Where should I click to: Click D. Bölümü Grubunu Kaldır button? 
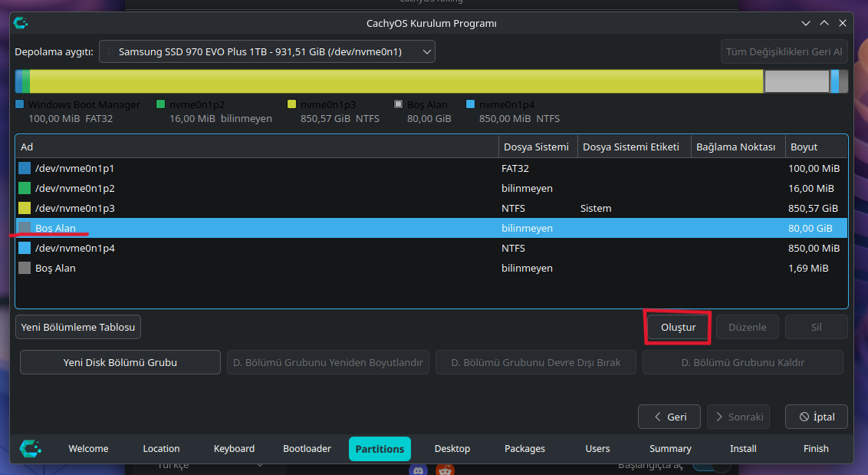tap(743, 362)
